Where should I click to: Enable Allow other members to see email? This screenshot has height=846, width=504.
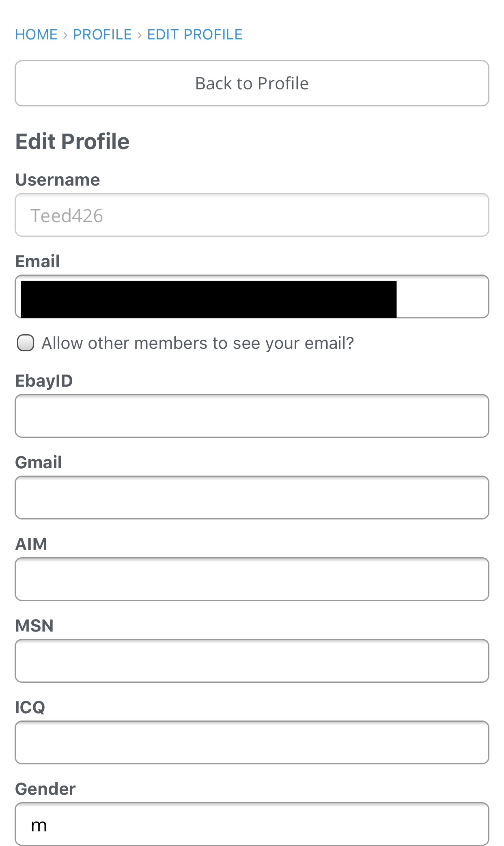coord(26,343)
